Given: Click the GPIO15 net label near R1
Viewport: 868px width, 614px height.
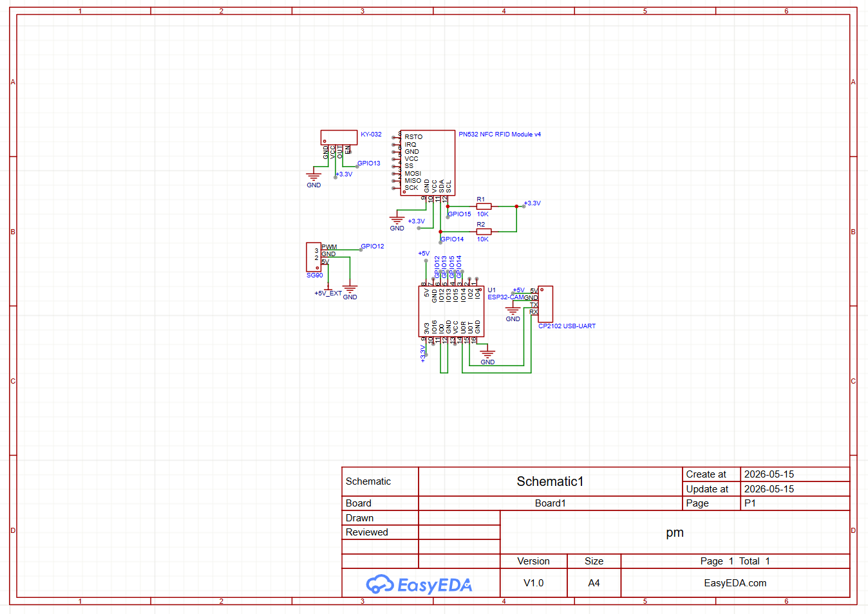Looking at the screenshot, I should click(x=460, y=214).
